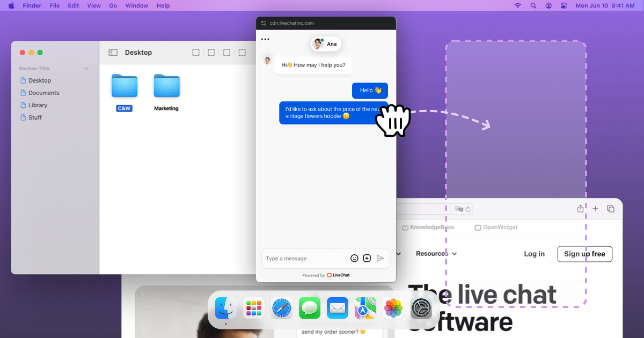Open Messages from the Dock
Screen dimensions: 644x338
[x=310, y=308]
